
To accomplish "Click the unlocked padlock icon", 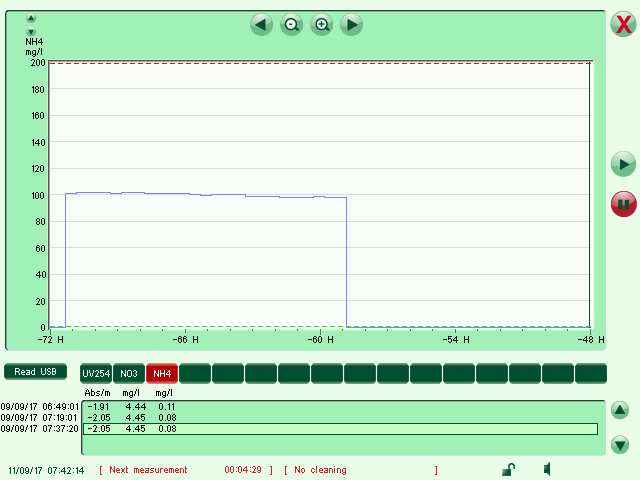I will tap(508, 469).
